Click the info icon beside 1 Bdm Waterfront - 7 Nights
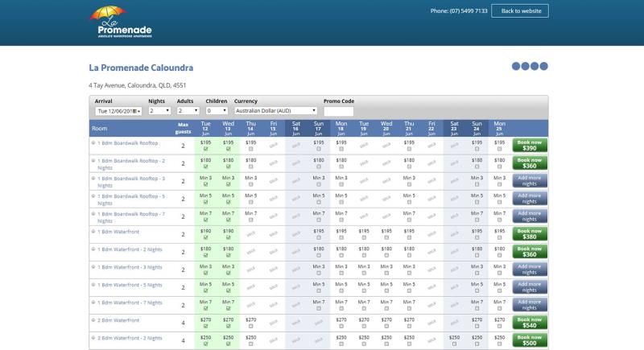644x350 pixels. [93, 303]
